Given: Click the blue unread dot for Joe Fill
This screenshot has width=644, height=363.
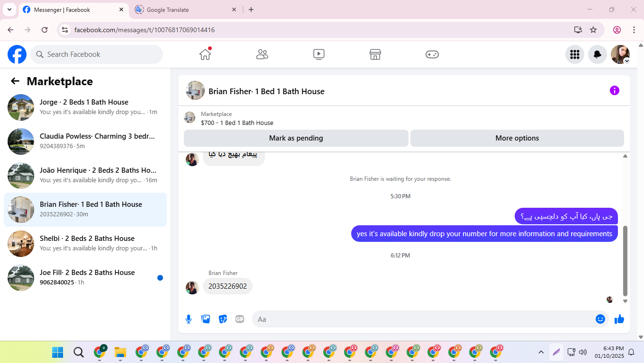Looking at the screenshot, I should (160, 278).
